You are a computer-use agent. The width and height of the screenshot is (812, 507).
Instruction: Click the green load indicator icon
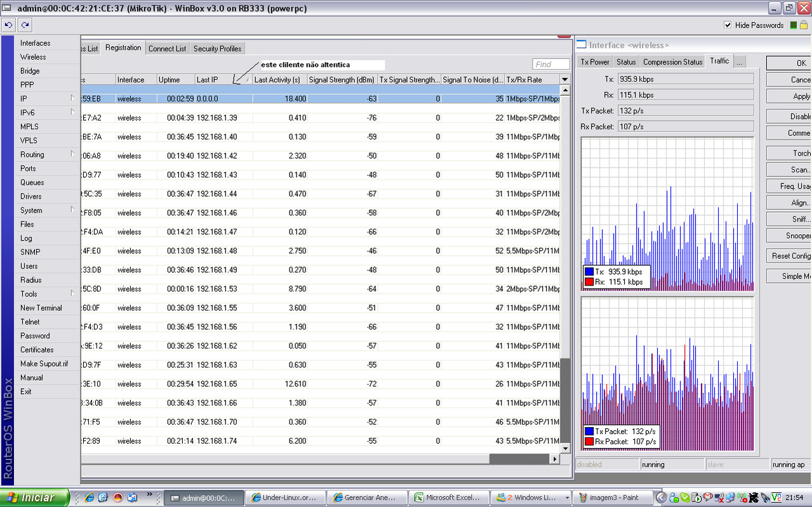[x=794, y=25]
